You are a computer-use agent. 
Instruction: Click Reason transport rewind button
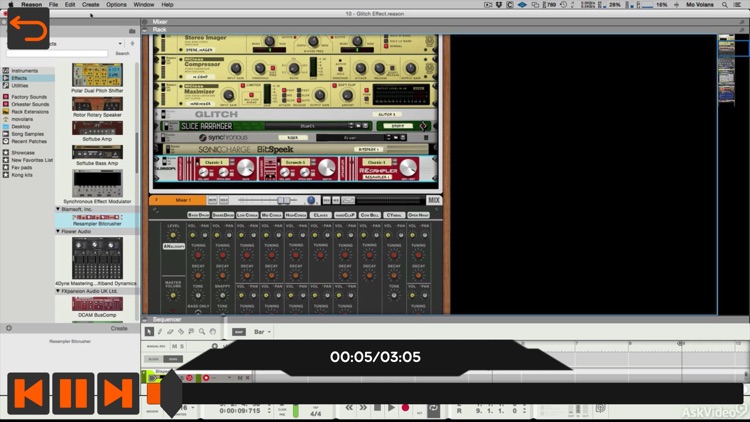coord(349,408)
